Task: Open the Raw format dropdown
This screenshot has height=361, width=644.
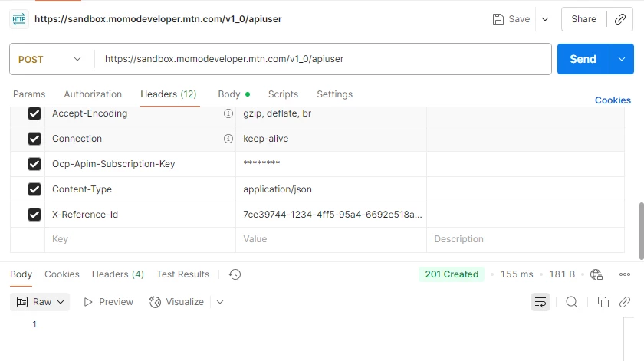Action: [x=40, y=302]
